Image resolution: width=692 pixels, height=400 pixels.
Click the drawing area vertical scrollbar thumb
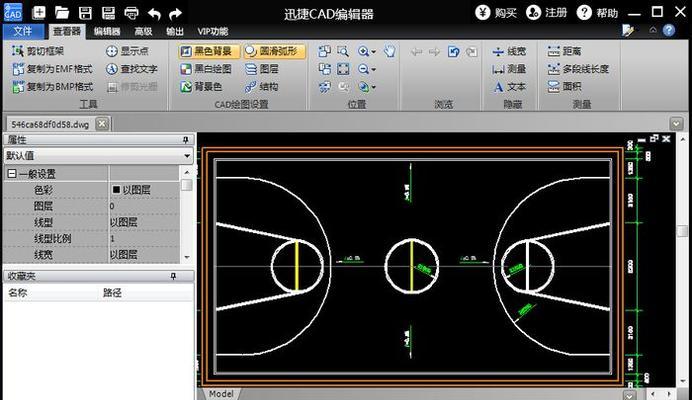(683, 230)
